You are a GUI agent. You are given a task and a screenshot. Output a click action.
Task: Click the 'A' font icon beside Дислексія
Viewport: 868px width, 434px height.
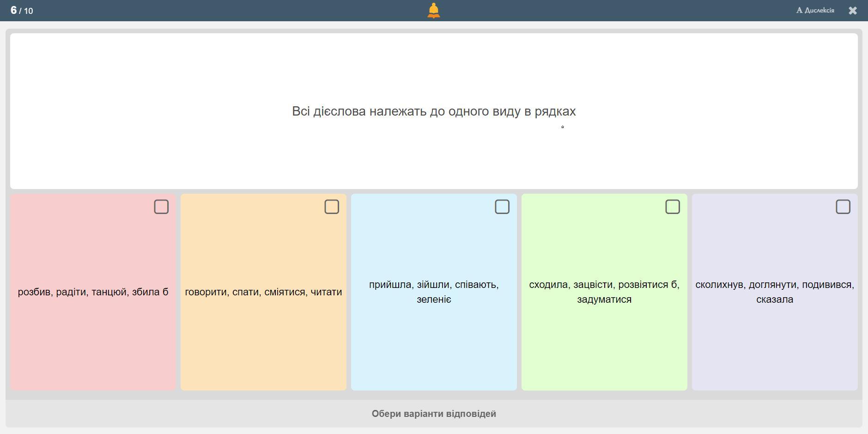click(799, 10)
